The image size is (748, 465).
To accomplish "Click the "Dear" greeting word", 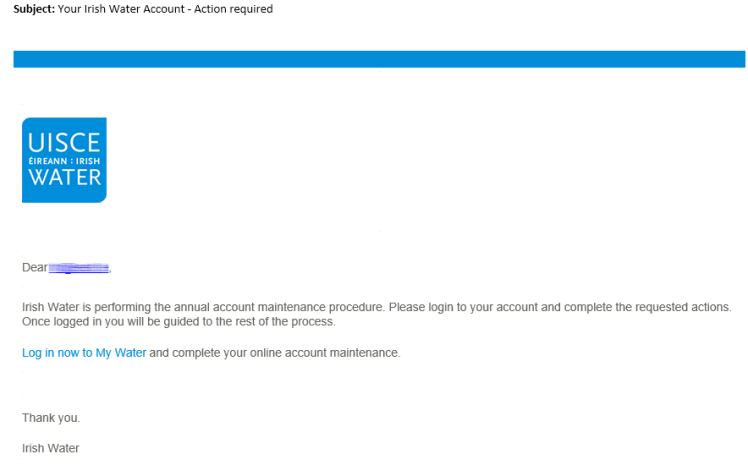I will [34, 268].
